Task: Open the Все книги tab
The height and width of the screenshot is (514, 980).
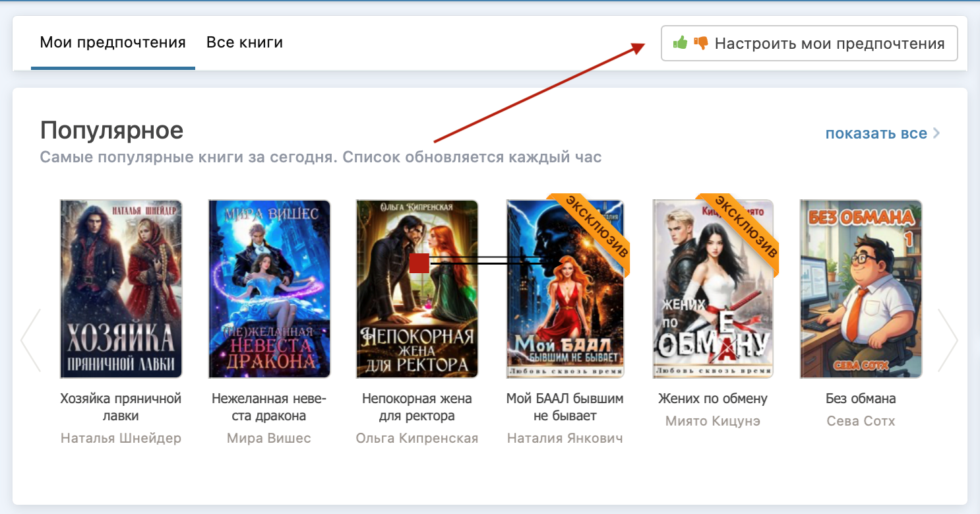Action: (245, 44)
